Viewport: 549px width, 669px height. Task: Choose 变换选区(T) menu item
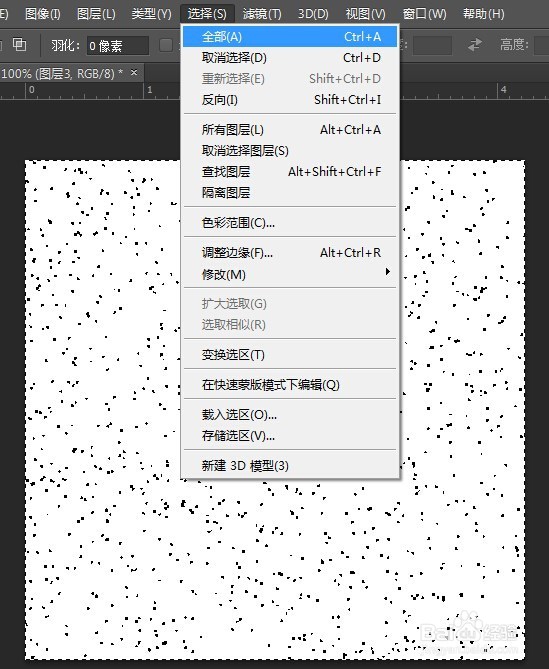coord(290,355)
